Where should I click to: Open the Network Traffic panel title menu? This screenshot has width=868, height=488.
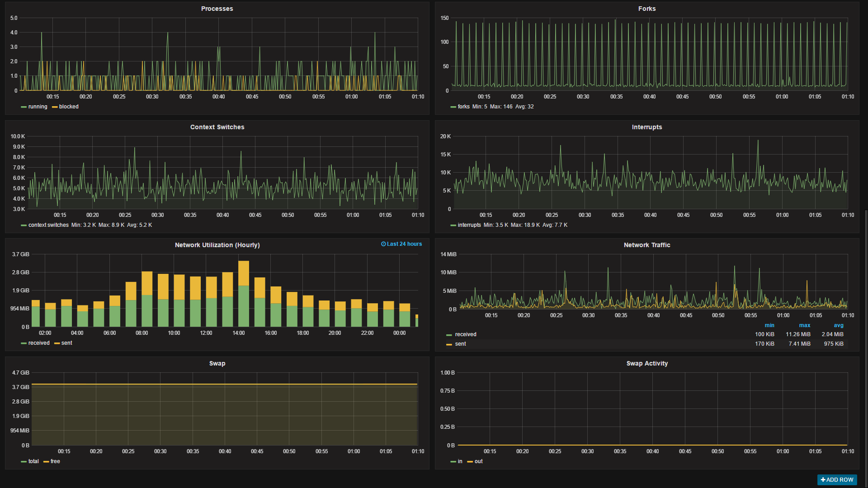(x=646, y=245)
